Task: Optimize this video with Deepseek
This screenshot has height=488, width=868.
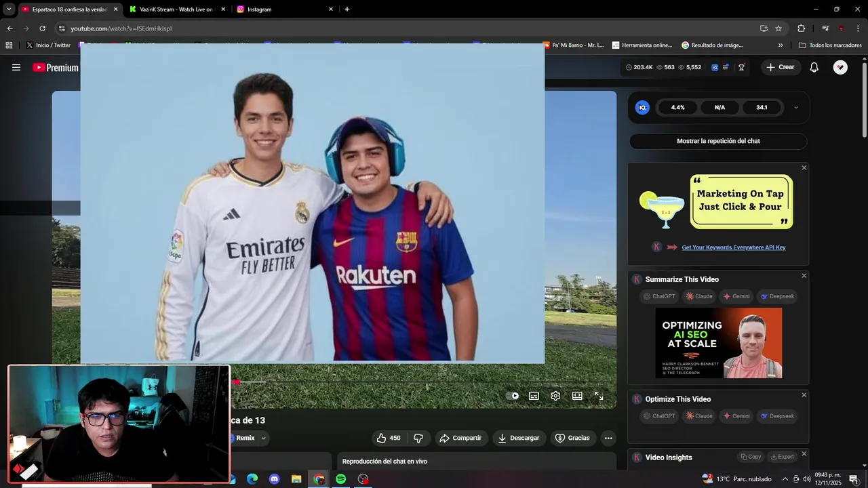Action: pos(777,416)
